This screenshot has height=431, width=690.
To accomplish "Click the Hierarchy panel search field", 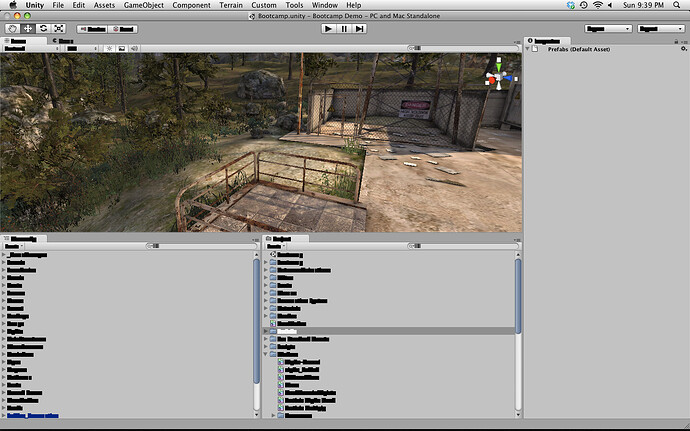I will 202,246.
